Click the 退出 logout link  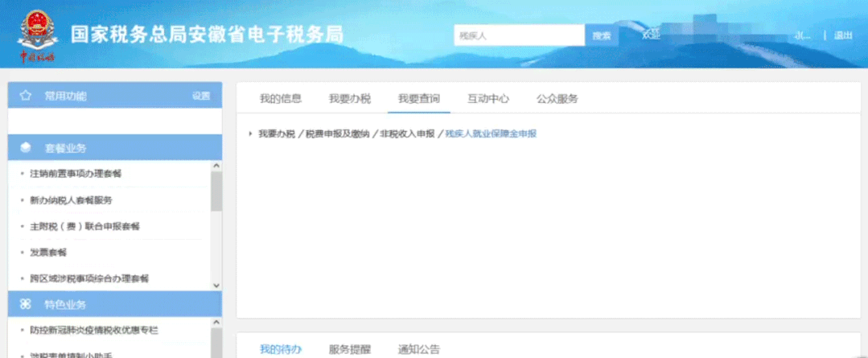[843, 35]
